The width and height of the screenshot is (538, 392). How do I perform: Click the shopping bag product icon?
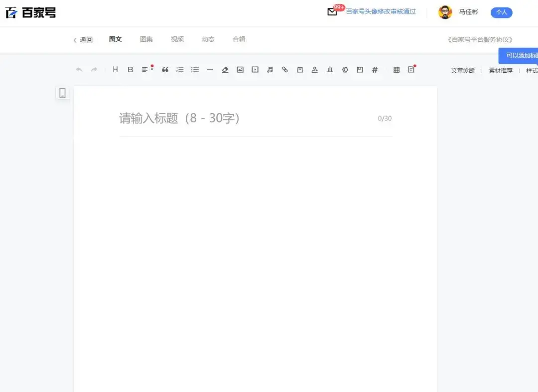click(300, 70)
